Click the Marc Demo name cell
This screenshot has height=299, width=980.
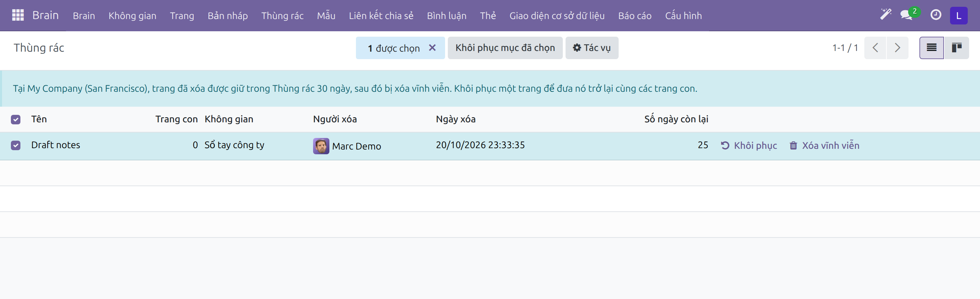tap(357, 146)
